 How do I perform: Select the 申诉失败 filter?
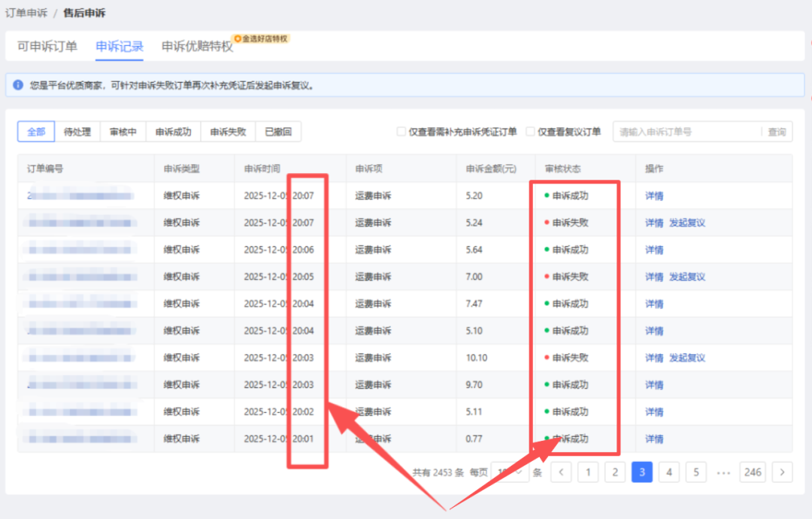click(x=228, y=131)
